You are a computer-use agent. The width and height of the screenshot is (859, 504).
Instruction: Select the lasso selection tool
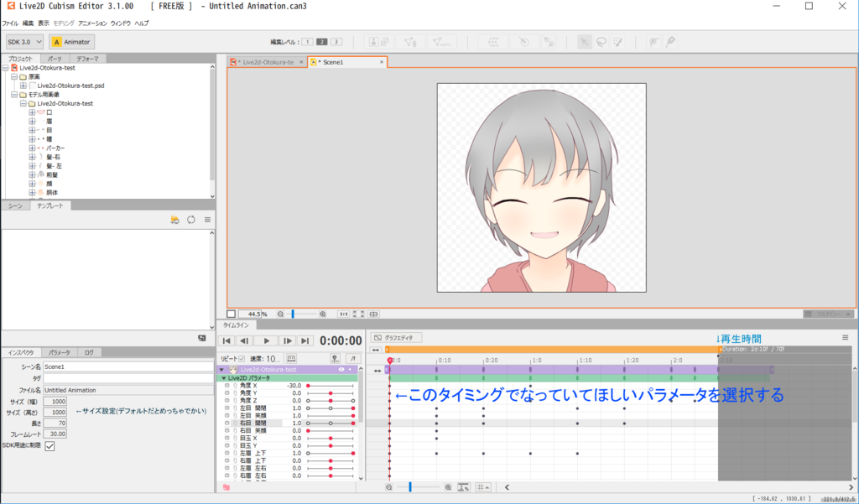(x=601, y=42)
